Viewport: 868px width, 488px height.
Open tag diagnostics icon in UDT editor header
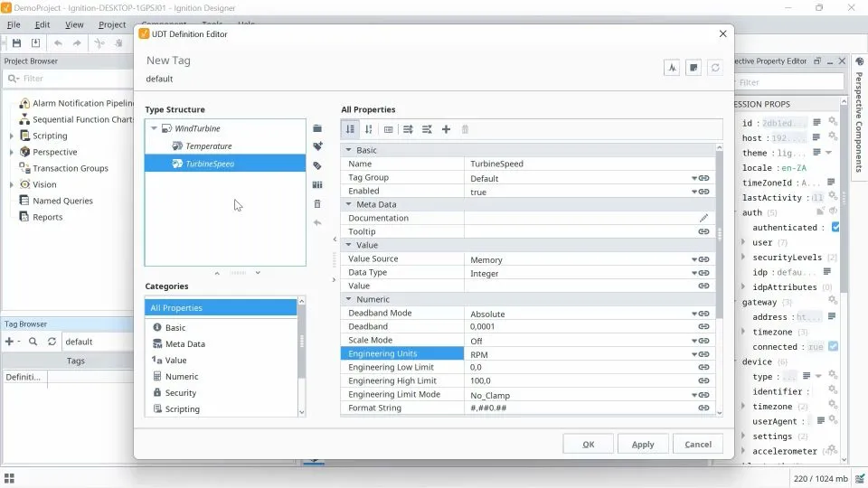(x=672, y=68)
